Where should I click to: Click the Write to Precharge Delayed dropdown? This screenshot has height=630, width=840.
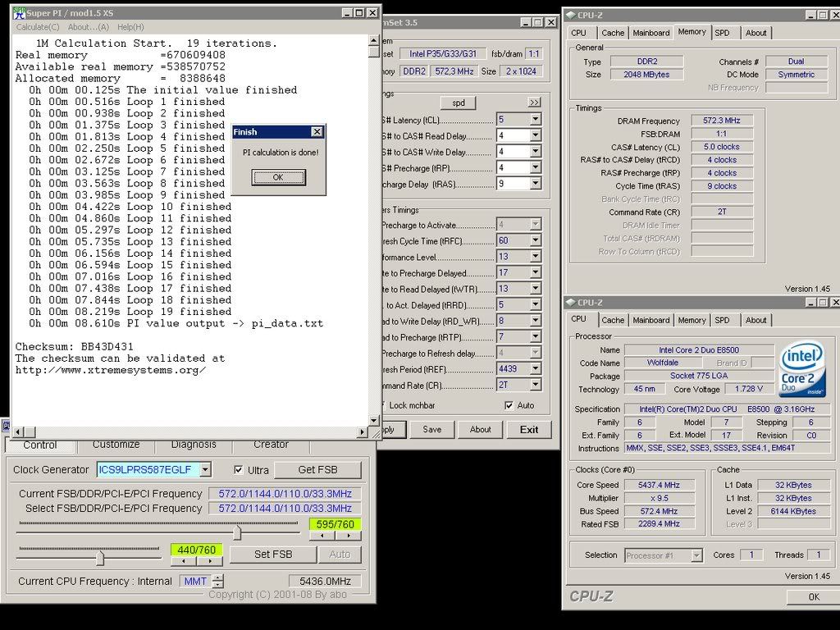click(x=535, y=272)
